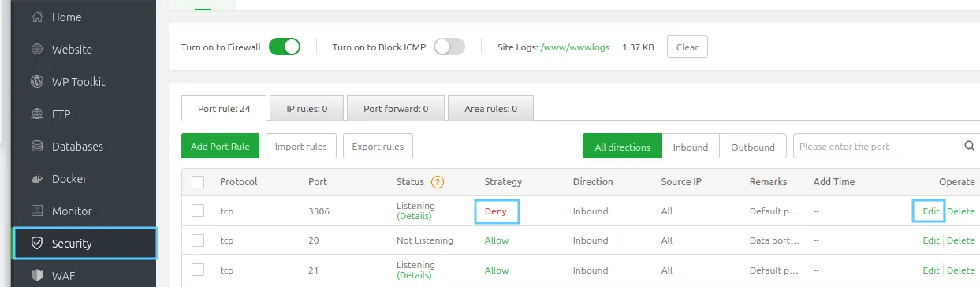Click the Export rules button
This screenshot has height=287, width=980.
(x=378, y=147)
